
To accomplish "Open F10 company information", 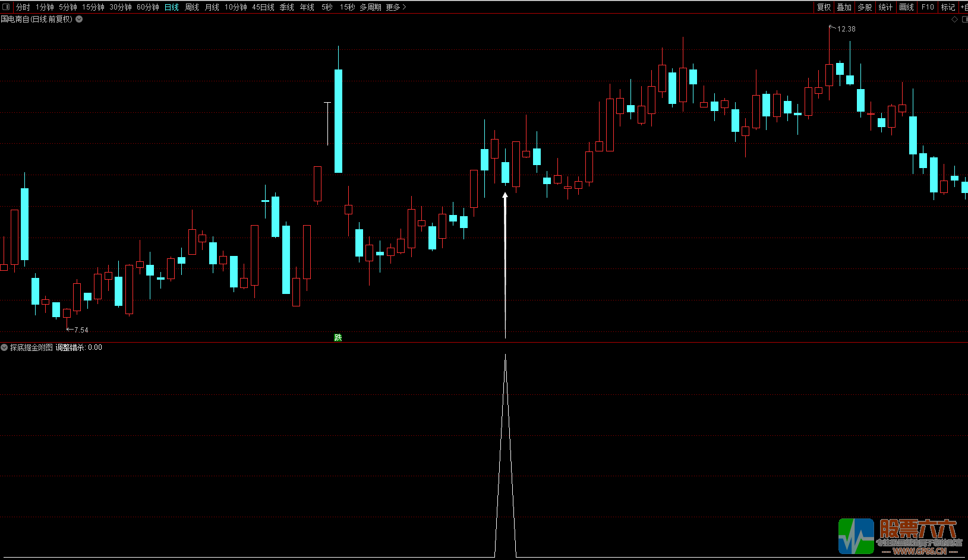I will coord(928,7).
